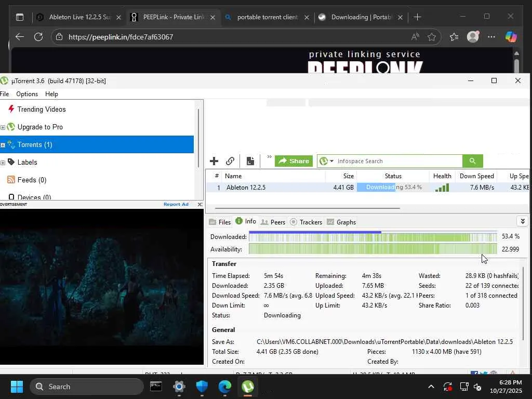Click the green search magnifier button
The image size is (532, 399).
tap(473, 161)
